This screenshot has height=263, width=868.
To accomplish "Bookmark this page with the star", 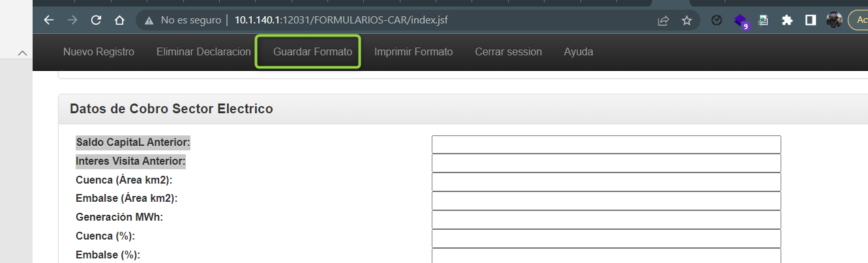I will point(686,20).
